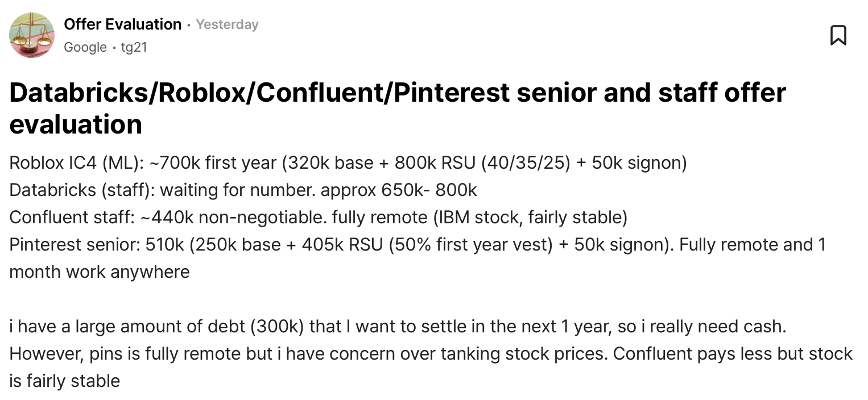Click the Roblox IC4 (ML) offer line
The height and width of the screenshot is (400, 868).
[x=348, y=163]
